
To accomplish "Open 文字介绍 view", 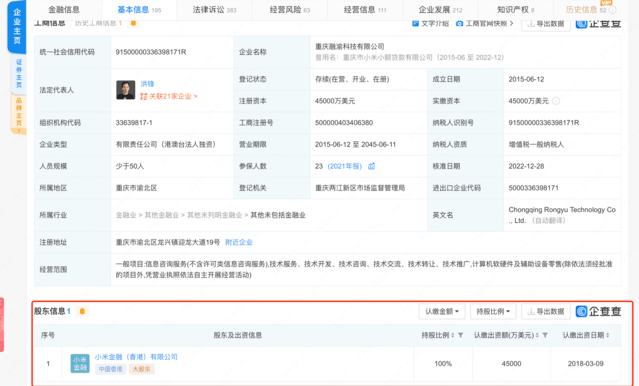I will click(430, 24).
